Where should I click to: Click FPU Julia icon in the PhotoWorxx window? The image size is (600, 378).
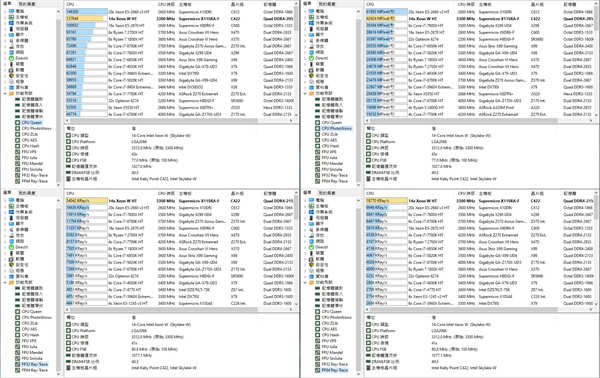[x=318, y=158]
